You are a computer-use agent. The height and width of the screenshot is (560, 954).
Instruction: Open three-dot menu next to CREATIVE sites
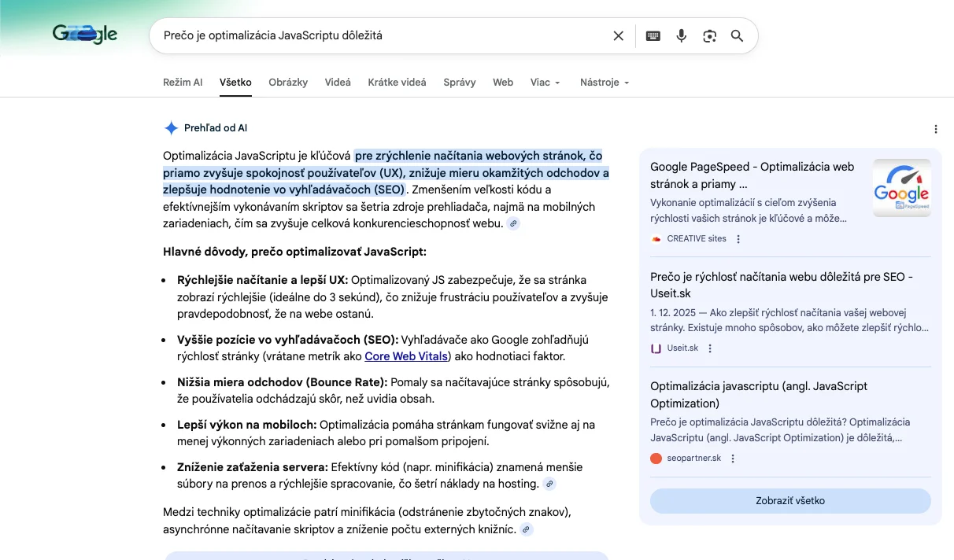(x=738, y=239)
